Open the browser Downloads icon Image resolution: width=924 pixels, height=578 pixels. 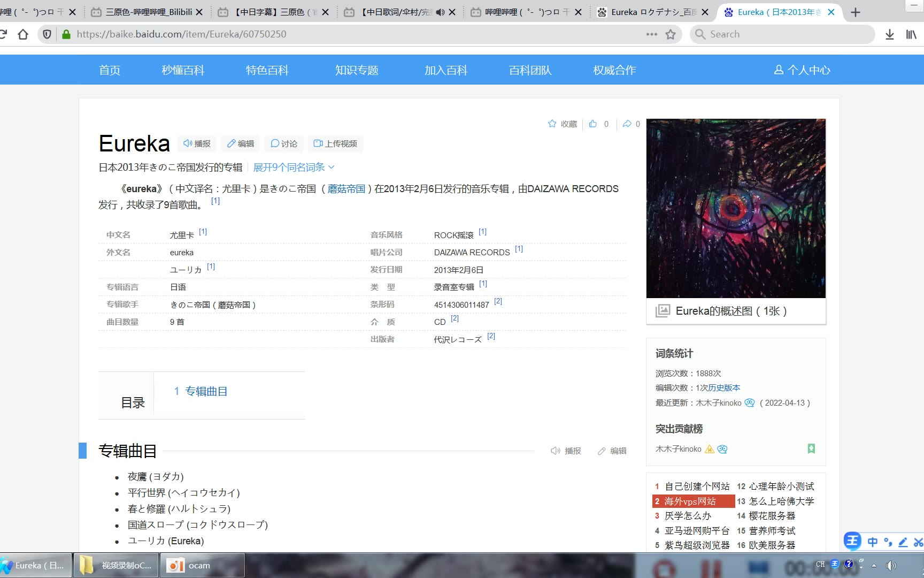890,34
